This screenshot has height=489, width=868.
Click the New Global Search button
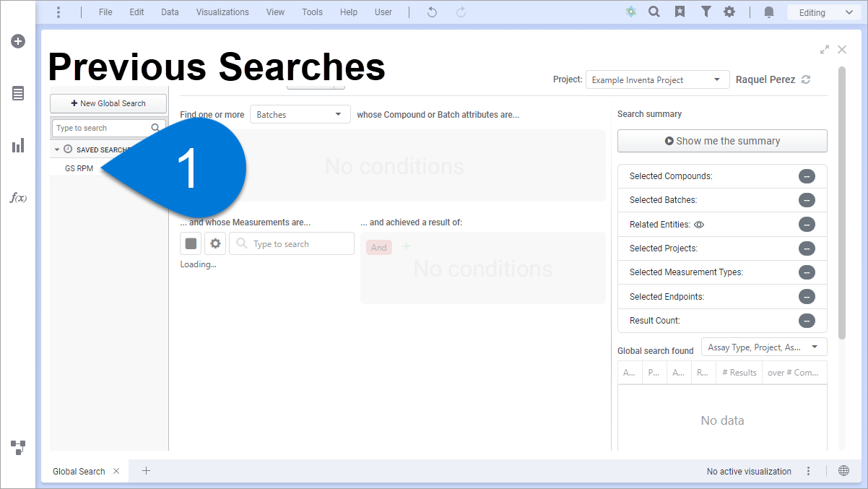(x=108, y=103)
